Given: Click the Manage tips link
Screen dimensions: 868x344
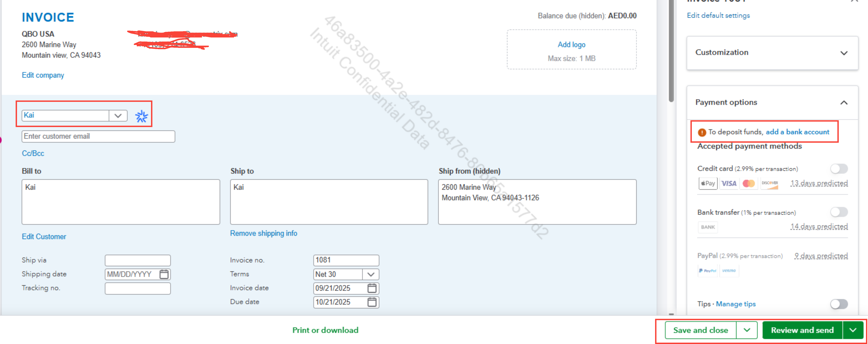Looking at the screenshot, I should tap(736, 304).
